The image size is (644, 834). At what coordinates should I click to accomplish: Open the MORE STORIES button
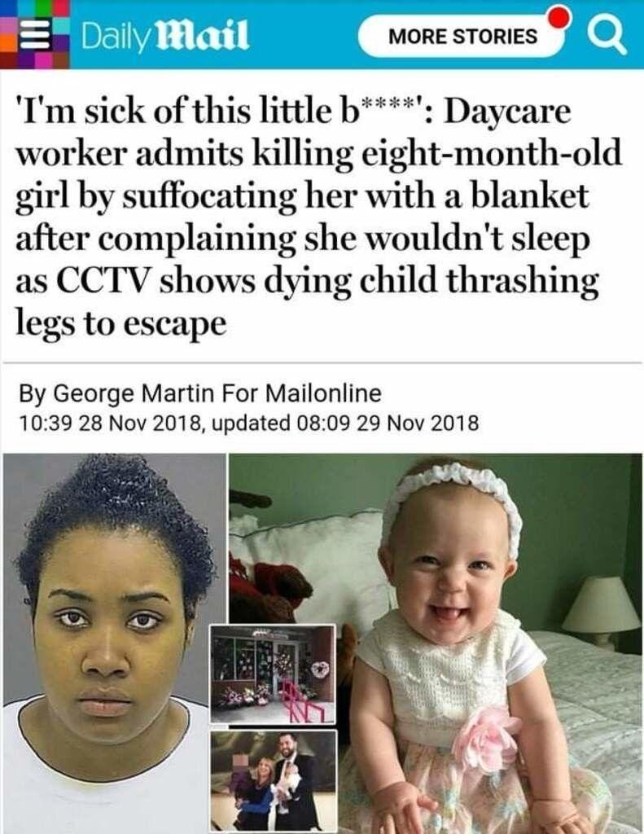462,36
